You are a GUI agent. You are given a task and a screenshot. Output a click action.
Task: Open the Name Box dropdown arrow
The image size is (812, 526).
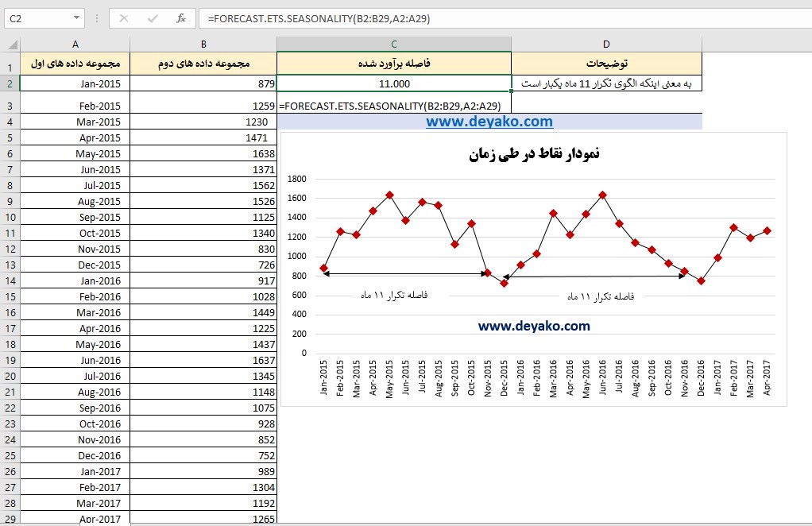(76, 18)
